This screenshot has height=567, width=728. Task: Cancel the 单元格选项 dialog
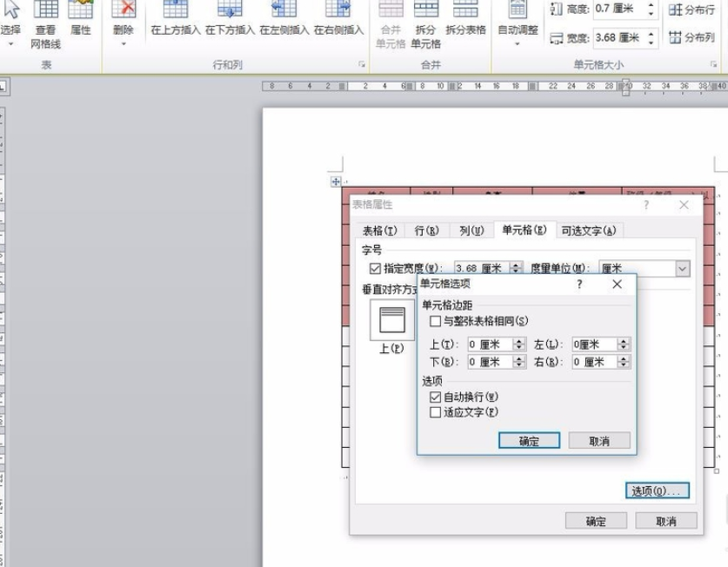click(x=599, y=441)
